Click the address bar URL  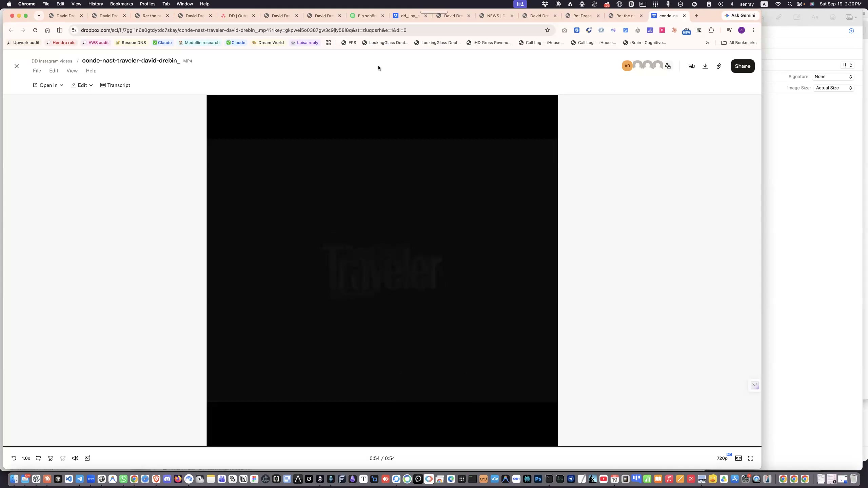pyautogui.click(x=243, y=30)
